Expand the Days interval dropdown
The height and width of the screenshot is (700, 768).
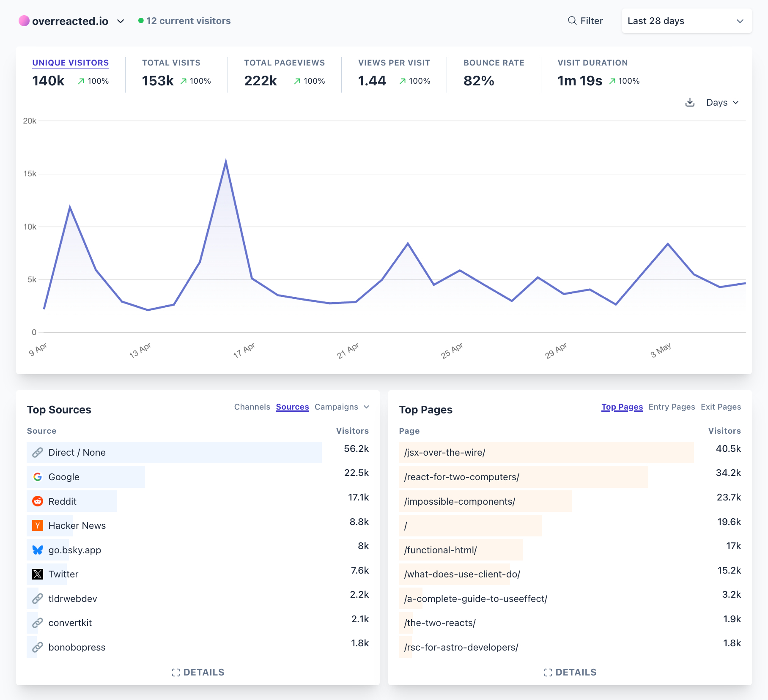tap(722, 103)
